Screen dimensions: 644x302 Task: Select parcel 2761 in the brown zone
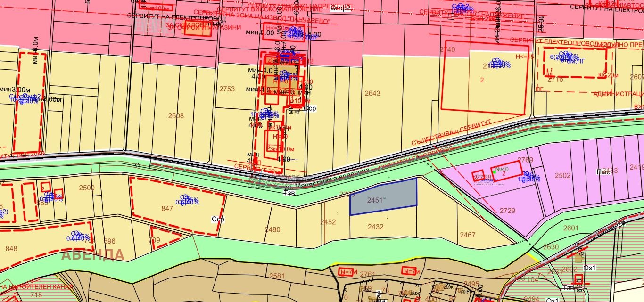pyautogui.click(x=367, y=274)
